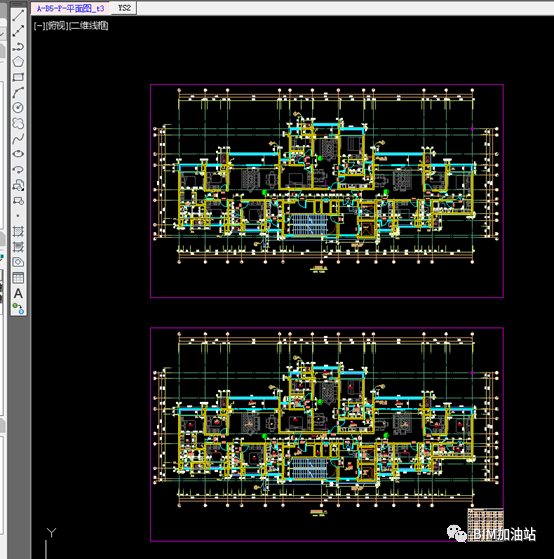Screen dimensions: 554x559
Task: Open the 二维线框 visual style menu
Action: (88, 26)
